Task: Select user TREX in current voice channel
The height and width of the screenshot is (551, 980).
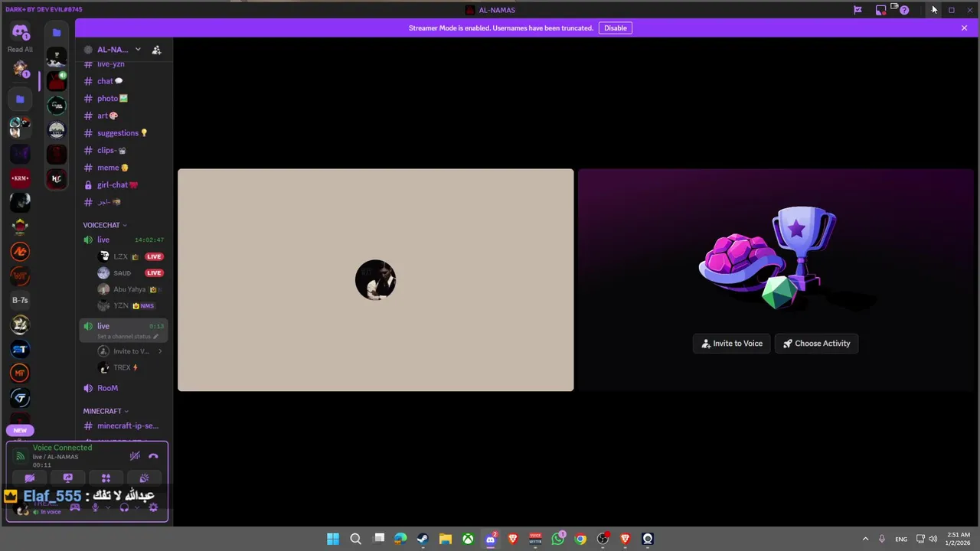Action: point(132,367)
